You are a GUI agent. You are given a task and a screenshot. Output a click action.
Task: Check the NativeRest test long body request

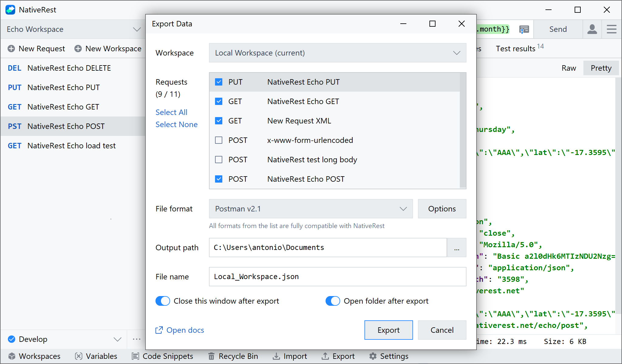(x=219, y=160)
